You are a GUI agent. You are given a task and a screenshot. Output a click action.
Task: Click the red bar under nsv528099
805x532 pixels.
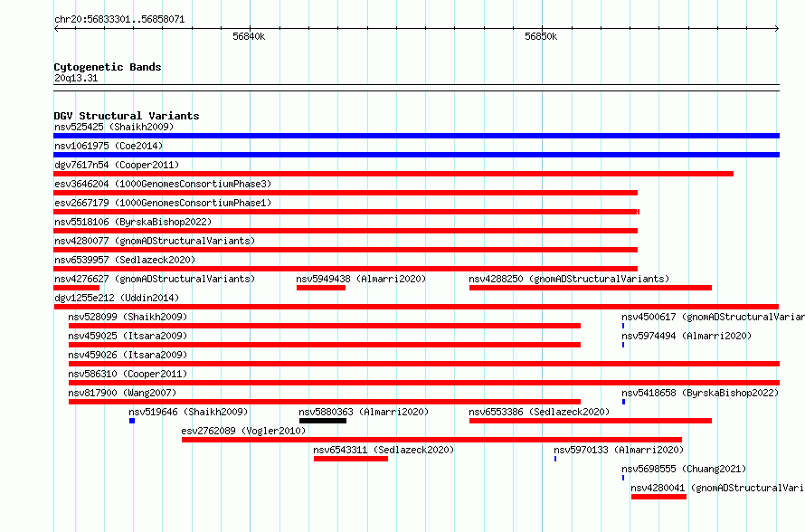point(325,326)
